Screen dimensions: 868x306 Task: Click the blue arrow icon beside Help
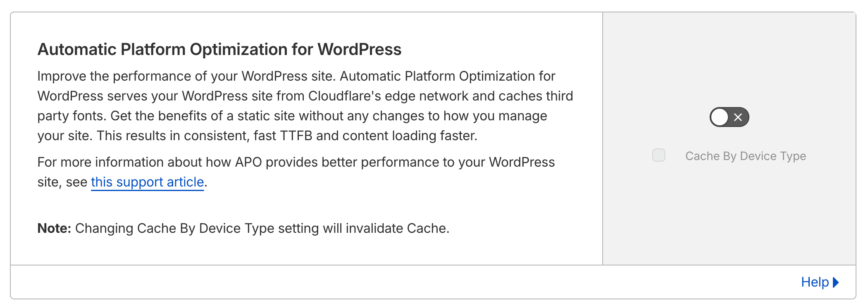tap(835, 282)
